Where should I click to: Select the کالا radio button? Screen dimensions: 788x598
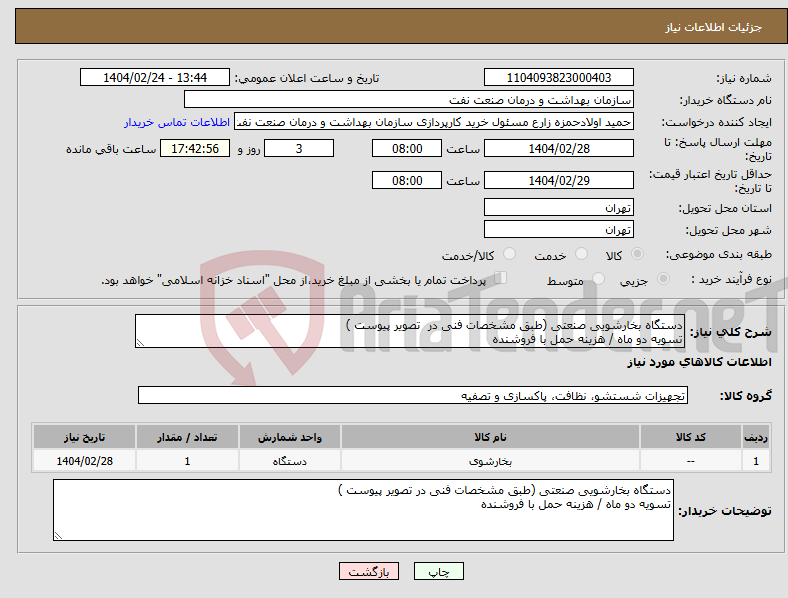[x=637, y=254]
